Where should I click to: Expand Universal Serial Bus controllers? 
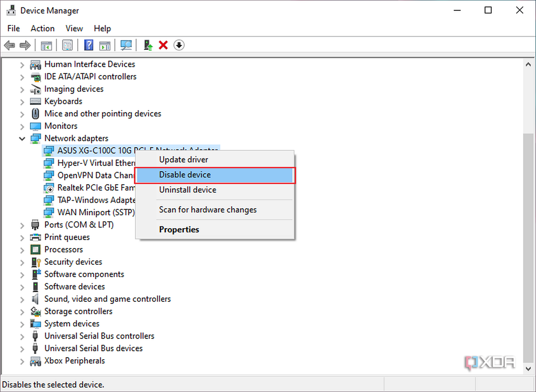click(x=22, y=336)
